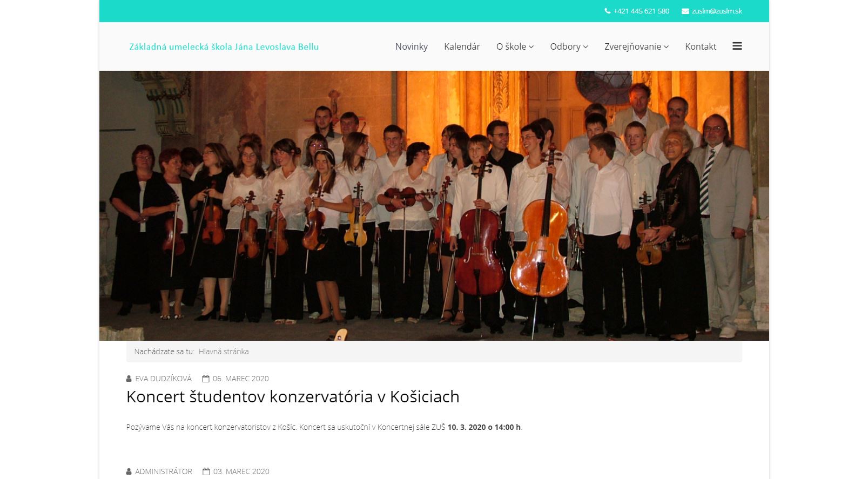This screenshot has height=479, width=868.
Task: Open the hamburger menu icon
Action: click(737, 46)
